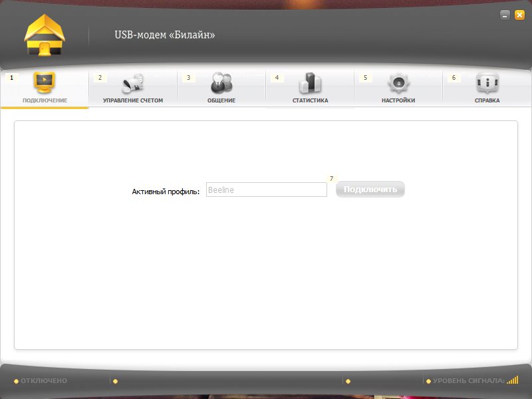Viewport: 532px width, 399px height.
Task: Open the Beeline active profile field
Action: pyautogui.click(x=266, y=190)
